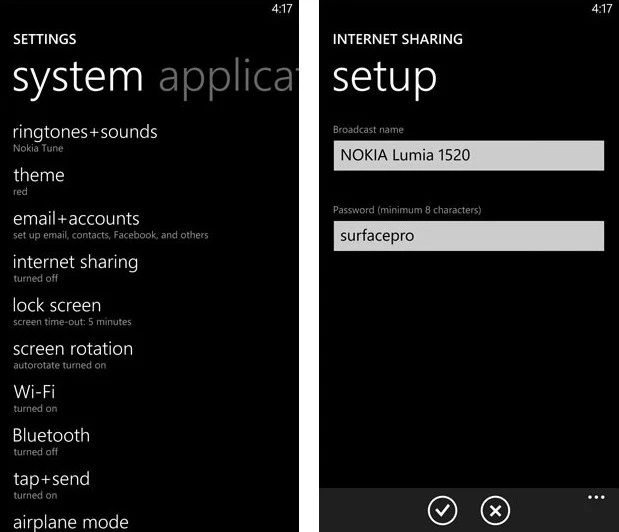This screenshot has height=532, width=619.
Task: Click 'set up email, contacts, Facebook' subtitle
Action: (111, 235)
